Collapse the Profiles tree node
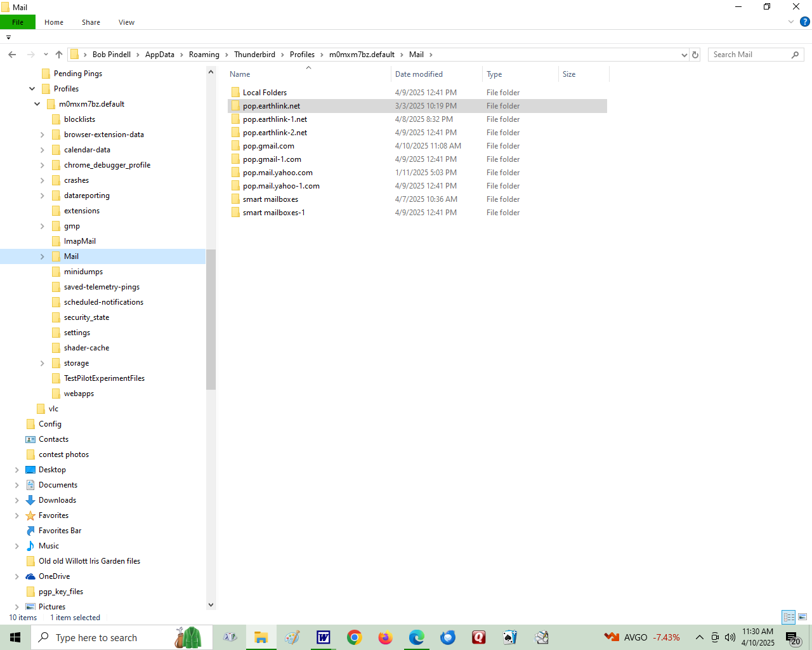The image size is (812, 650). pyautogui.click(x=32, y=89)
